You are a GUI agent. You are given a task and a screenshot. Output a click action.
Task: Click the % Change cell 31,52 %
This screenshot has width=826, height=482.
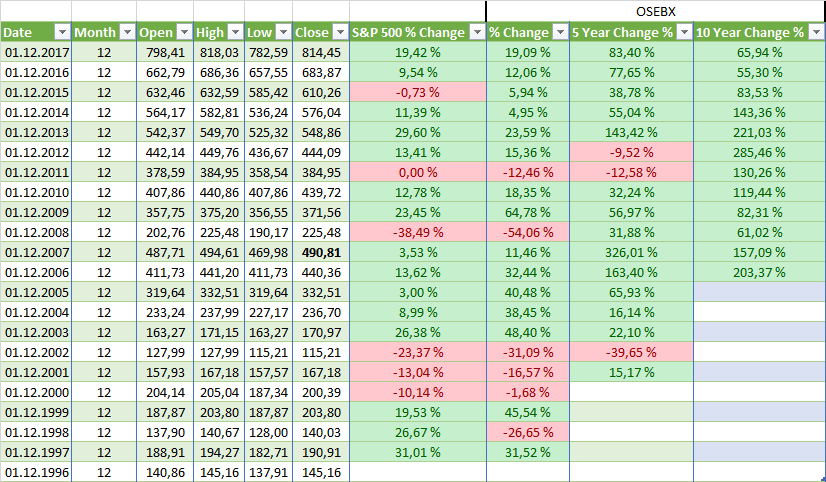coord(528,453)
